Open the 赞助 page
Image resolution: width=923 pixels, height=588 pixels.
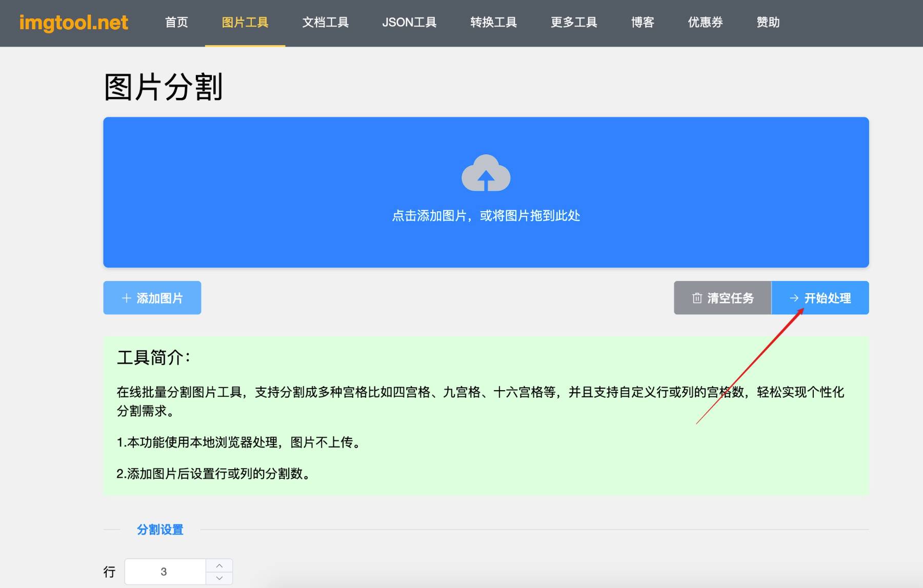tap(768, 23)
